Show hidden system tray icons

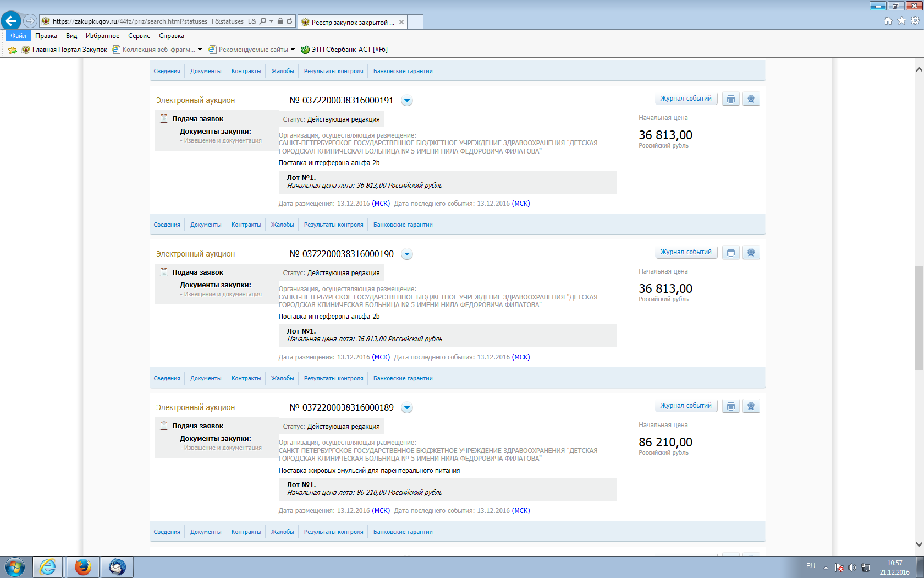[x=826, y=568]
